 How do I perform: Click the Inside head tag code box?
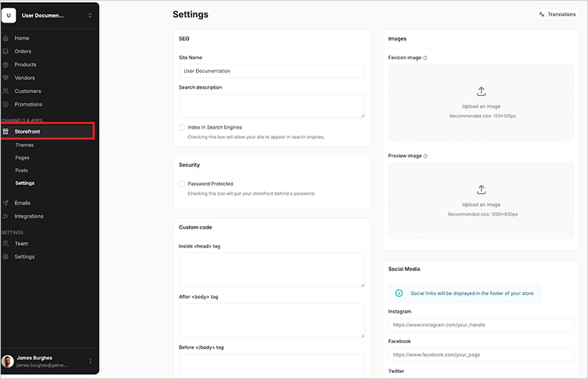(272, 270)
